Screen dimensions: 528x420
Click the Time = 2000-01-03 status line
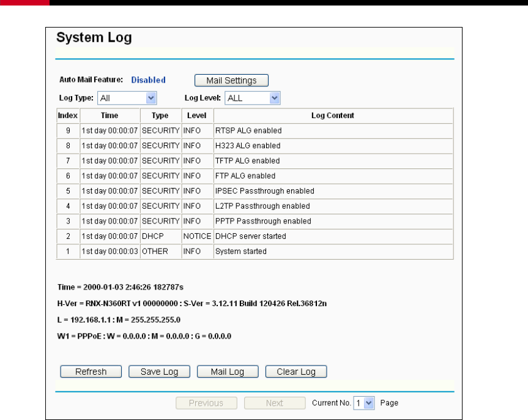[120, 287]
